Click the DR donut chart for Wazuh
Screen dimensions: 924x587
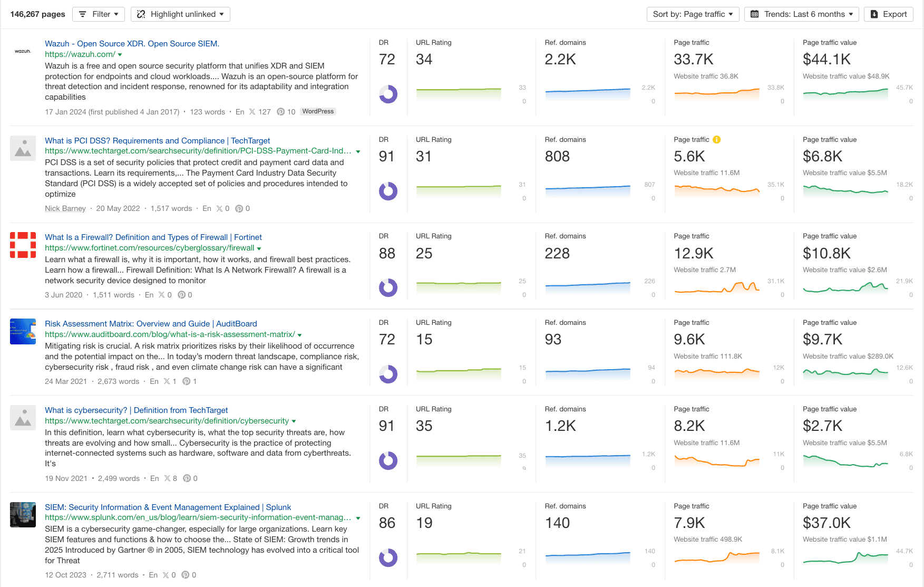pos(388,94)
